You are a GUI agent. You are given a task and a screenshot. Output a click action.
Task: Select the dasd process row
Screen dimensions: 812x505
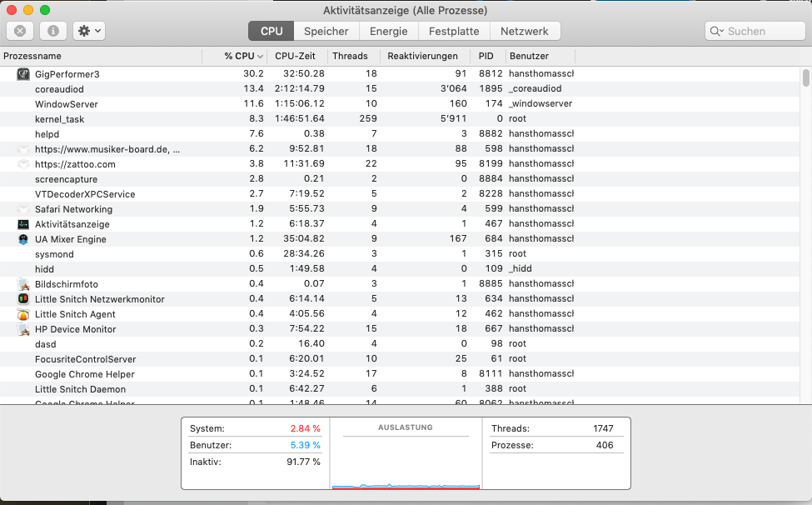(400, 344)
